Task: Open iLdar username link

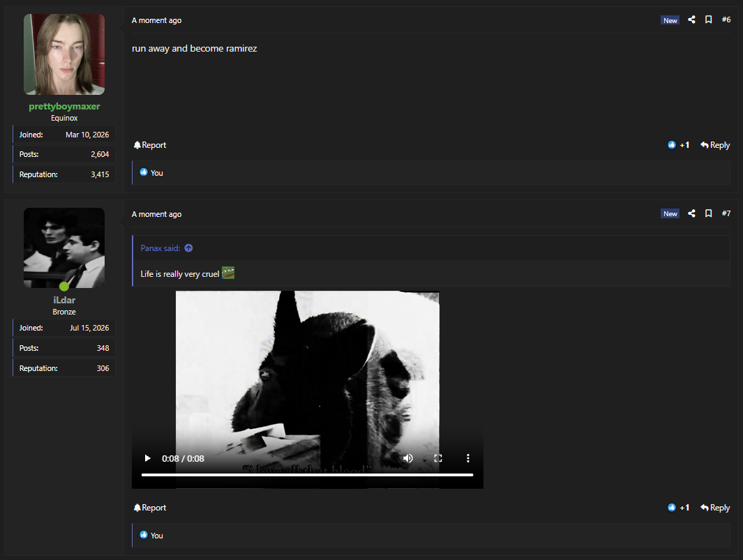Action: [64, 300]
